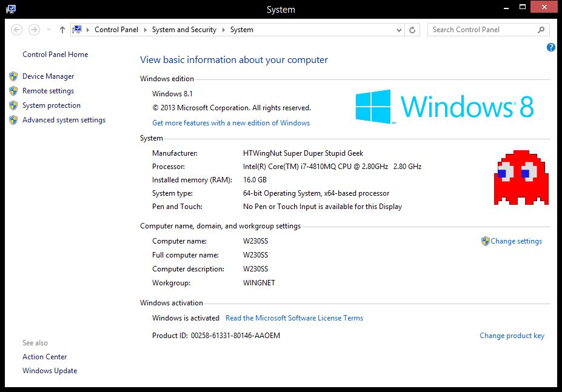Click the Windows is activated status text
The height and width of the screenshot is (392, 562).
tap(186, 318)
